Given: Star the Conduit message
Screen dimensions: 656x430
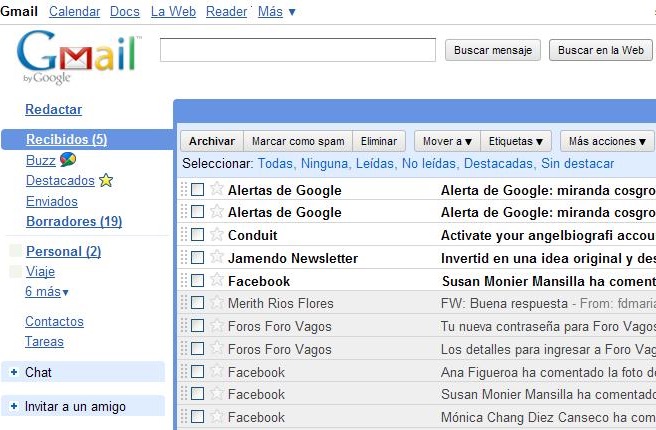Looking at the screenshot, I should (217, 234).
